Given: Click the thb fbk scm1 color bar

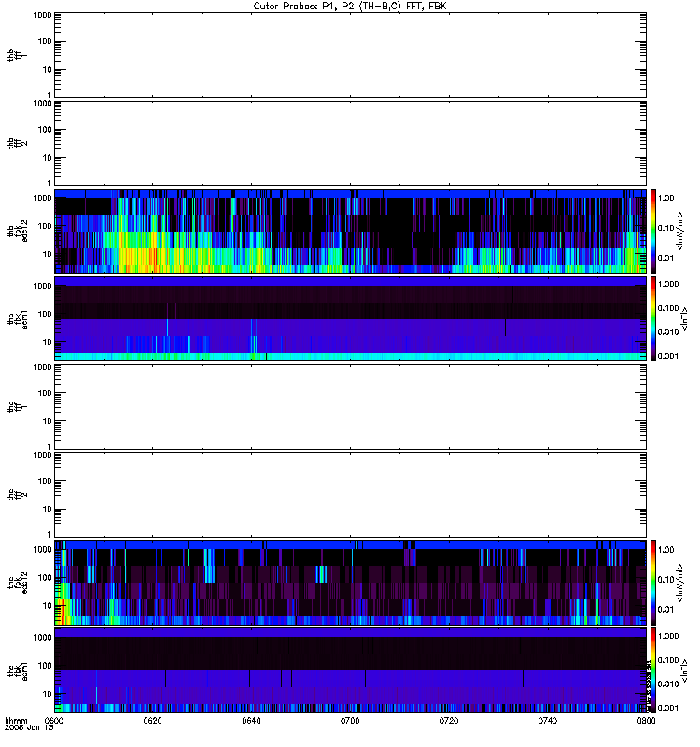Looking at the screenshot, I should click(653, 318).
